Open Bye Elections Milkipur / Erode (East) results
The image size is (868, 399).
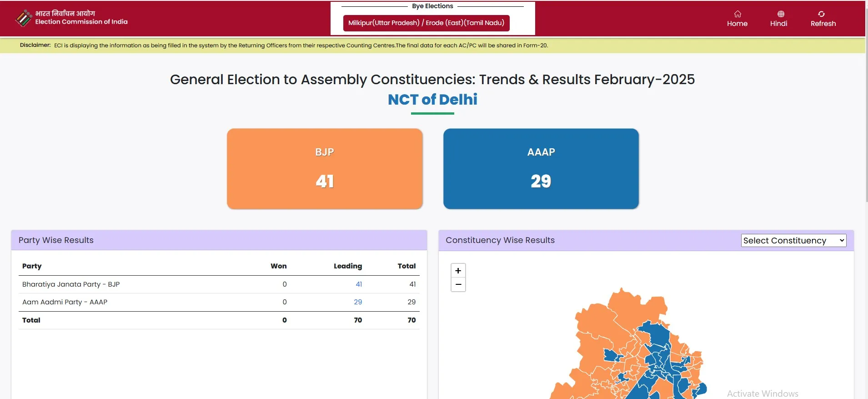(x=426, y=23)
